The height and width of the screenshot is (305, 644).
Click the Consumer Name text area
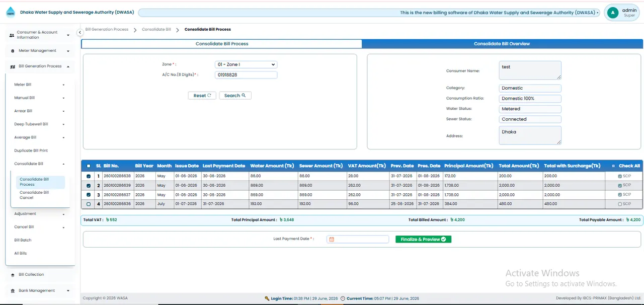[530, 70]
